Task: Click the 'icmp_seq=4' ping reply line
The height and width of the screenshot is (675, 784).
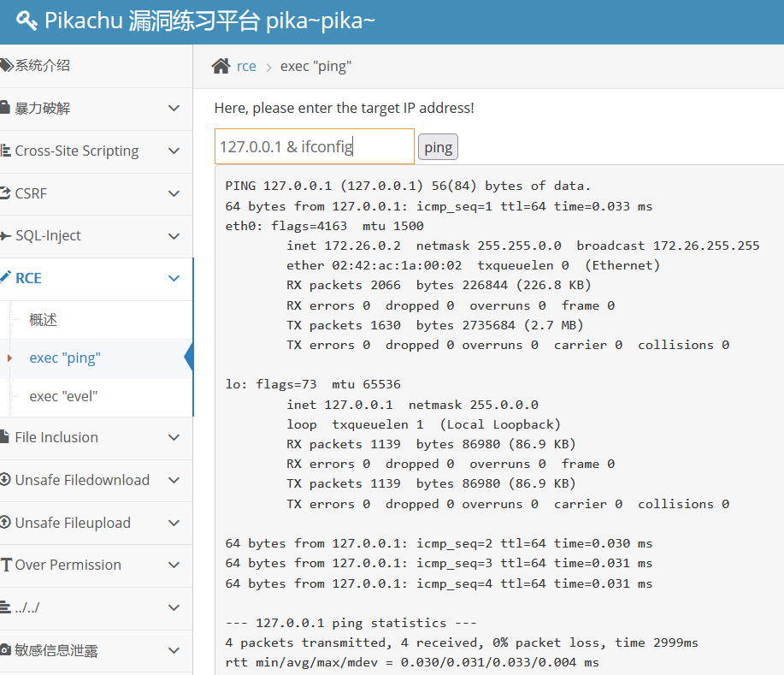Action: pyautogui.click(x=439, y=583)
